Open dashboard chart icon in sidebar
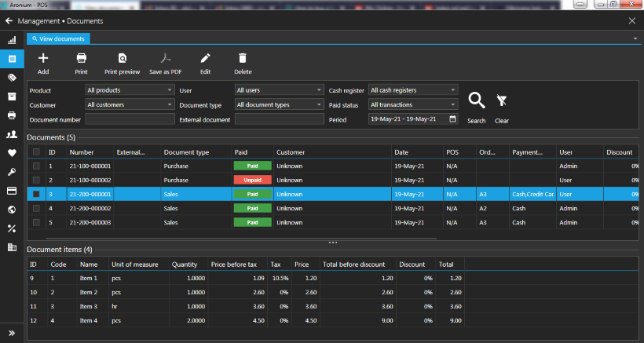 12,40
